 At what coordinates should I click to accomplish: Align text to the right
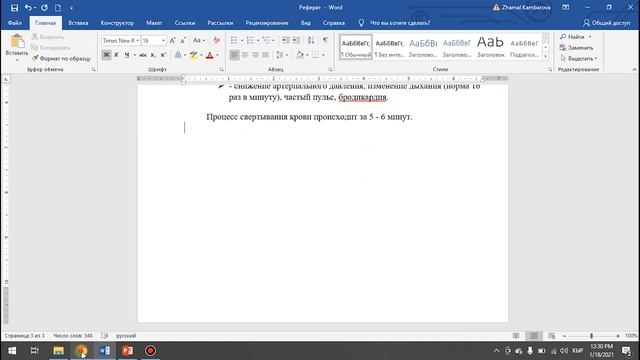[255, 55]
